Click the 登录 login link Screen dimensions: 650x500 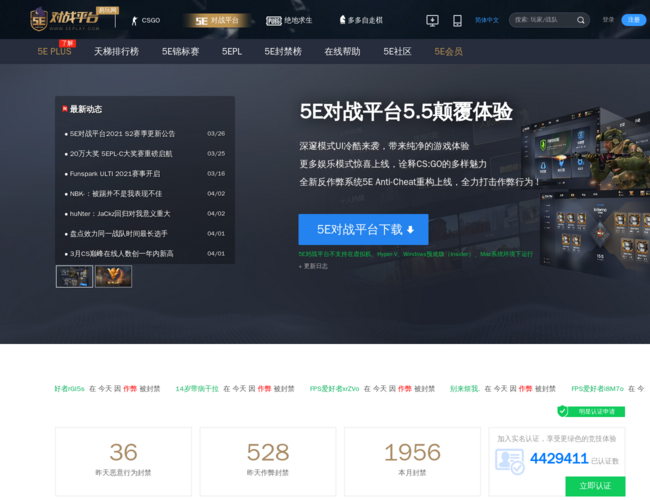pyautogui.click(x=608, y=19)
